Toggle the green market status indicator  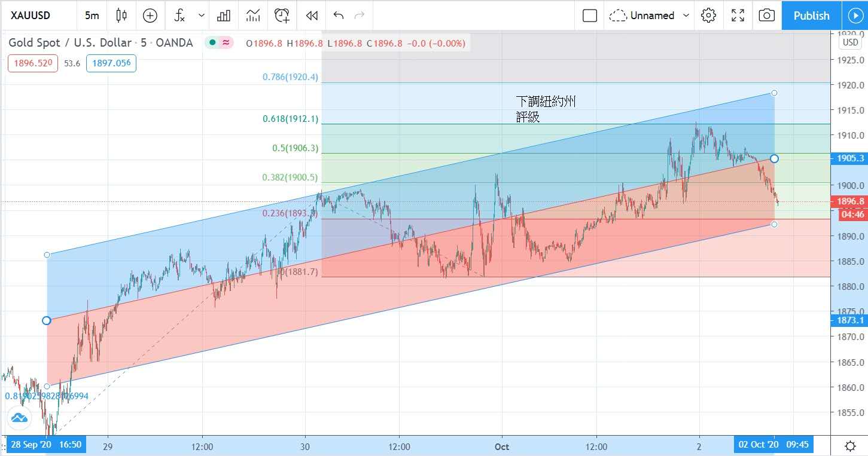pos(212,42)
